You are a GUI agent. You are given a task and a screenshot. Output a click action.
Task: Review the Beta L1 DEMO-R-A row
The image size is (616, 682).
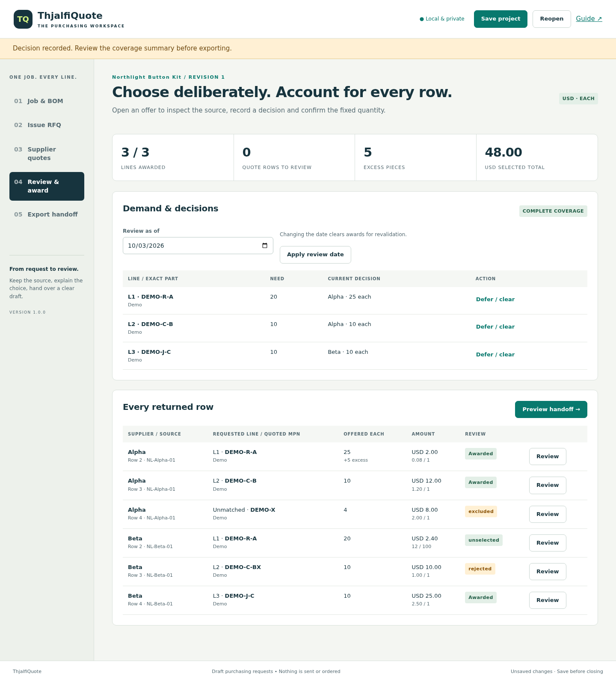tap(548, 543)
